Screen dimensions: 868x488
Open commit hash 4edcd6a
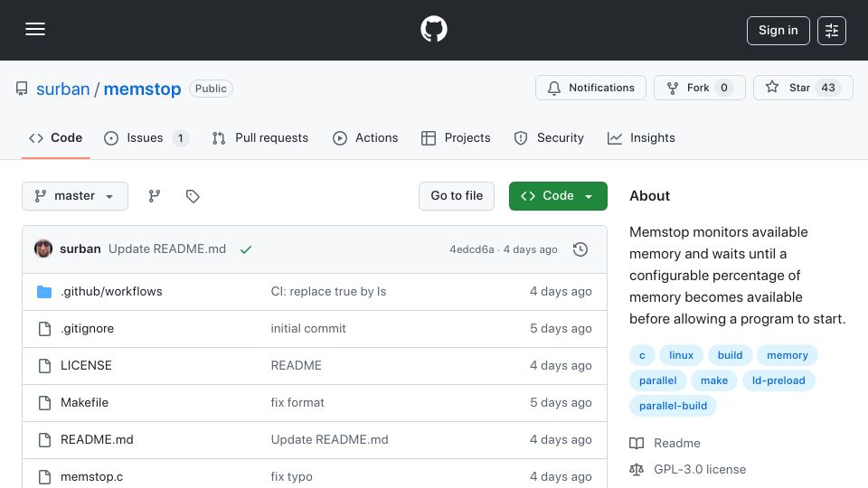(x=472, y=249)
